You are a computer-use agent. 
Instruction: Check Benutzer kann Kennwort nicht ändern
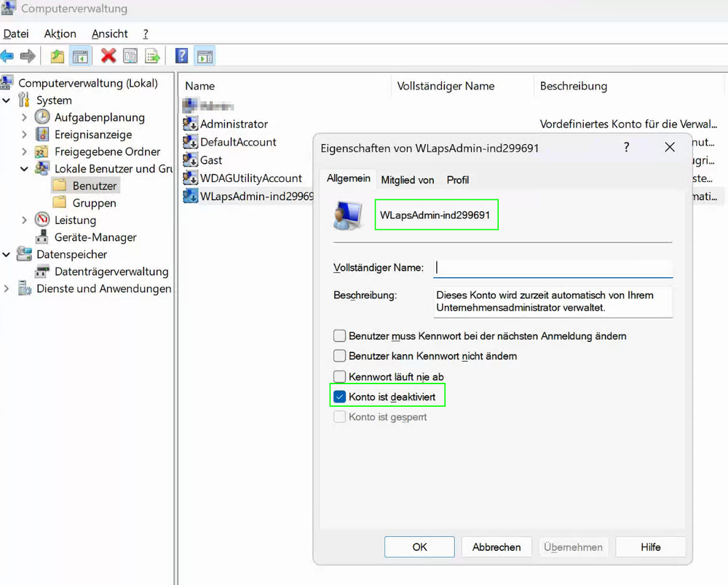(x=339, y=356)
